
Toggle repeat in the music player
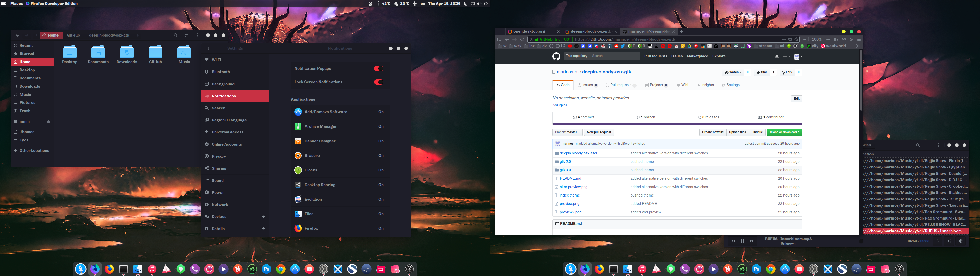pyautogui.click(x=937, y=241)
